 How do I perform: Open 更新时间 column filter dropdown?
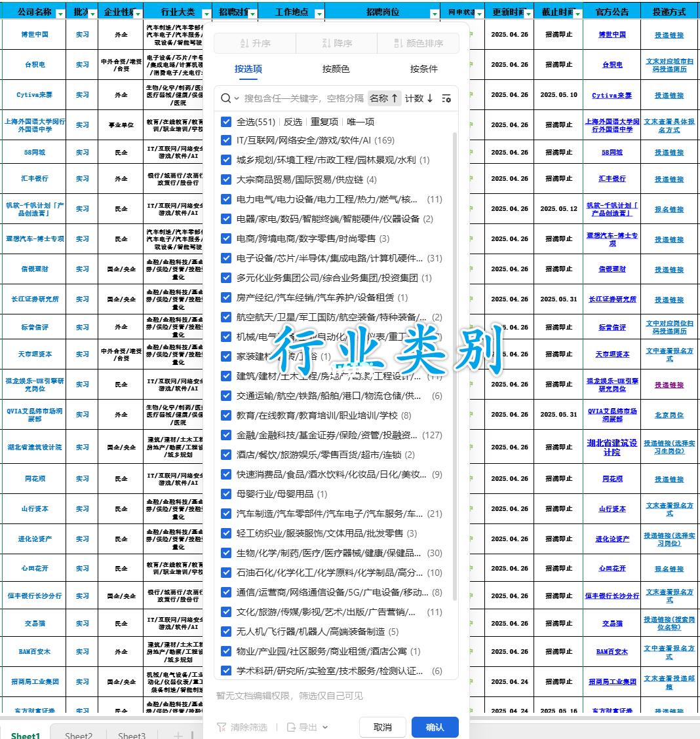528,14
